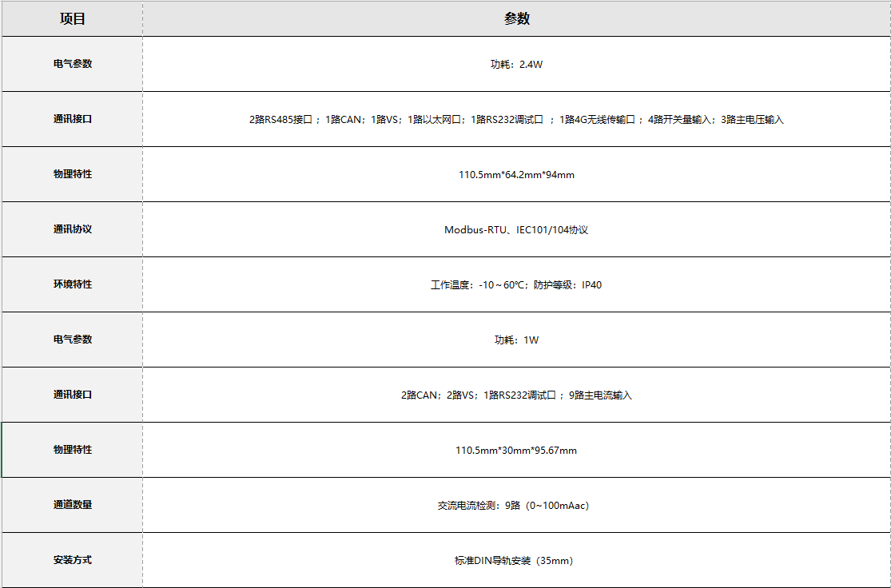
Task: Select the 通讯接口 label beside 2路CAN；2路VS row
Action: coord(73,395)
